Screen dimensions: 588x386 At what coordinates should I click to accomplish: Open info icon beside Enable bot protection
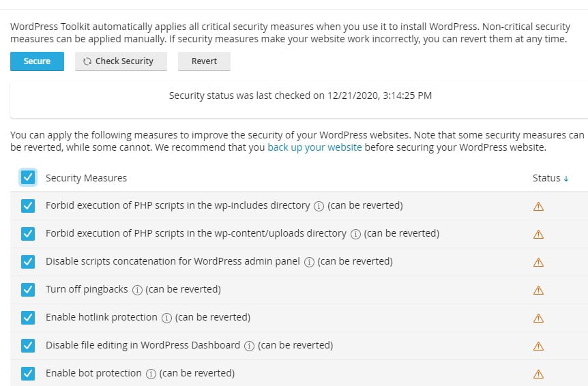click(151, 374)
